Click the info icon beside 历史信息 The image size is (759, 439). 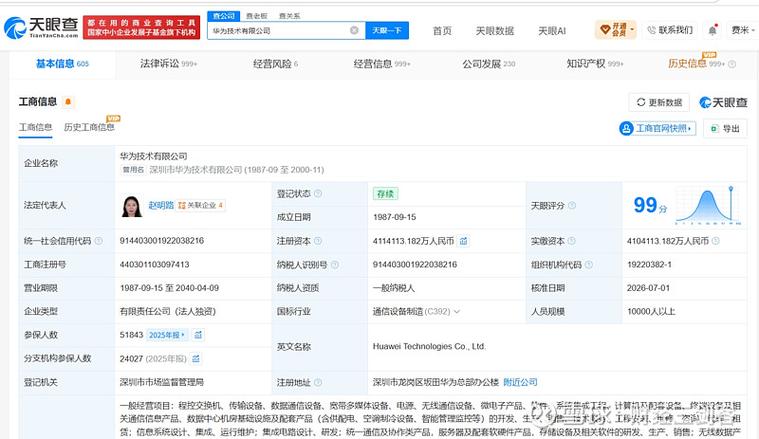pyautogui.click(x=732, y=64)
